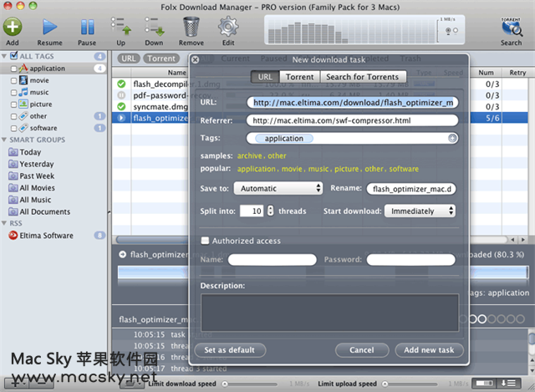The height and width of the screenshot is (392, 535).
Task: Click green check icon for syncmate.dmg
Action: click(121, 106)
